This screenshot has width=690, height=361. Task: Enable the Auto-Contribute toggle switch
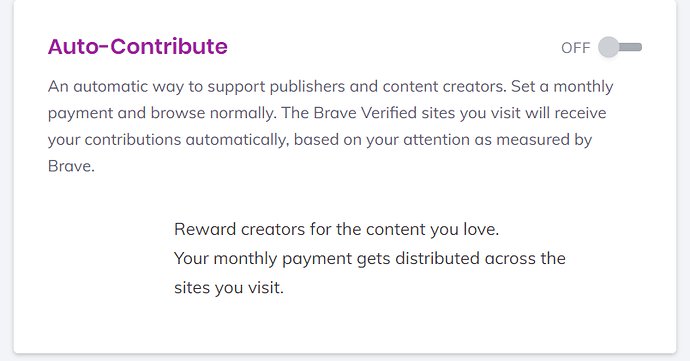pos(620,47)
